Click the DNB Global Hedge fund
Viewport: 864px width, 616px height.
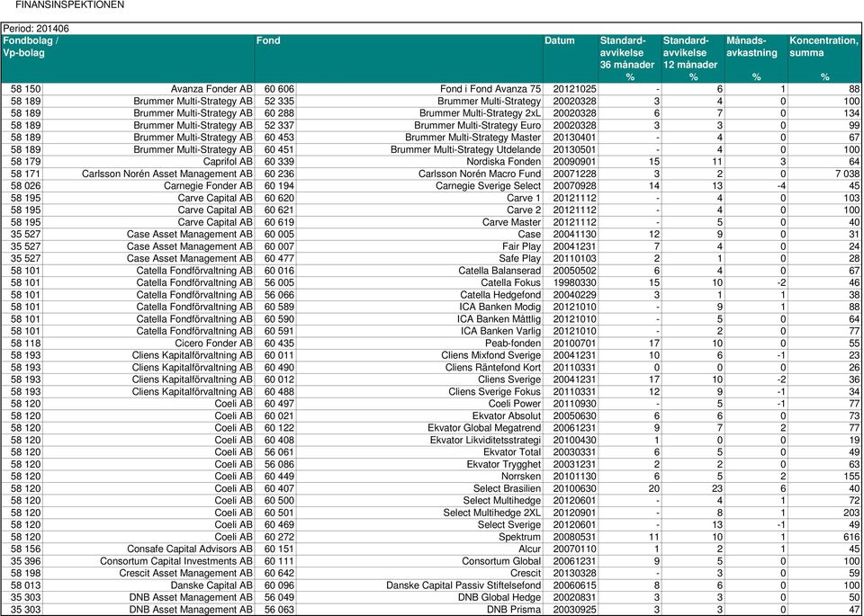pos(499,598)
